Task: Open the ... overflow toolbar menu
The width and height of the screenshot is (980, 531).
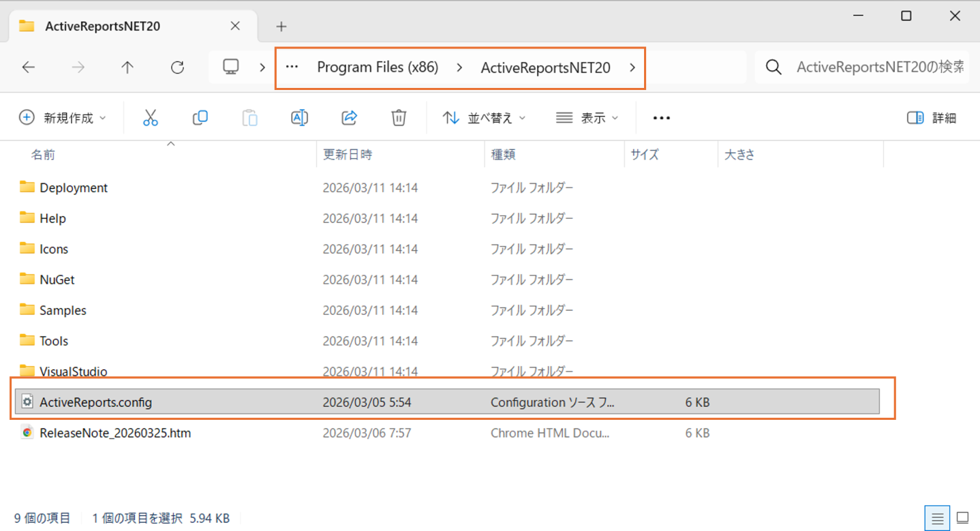Action: (x=660, y=117)
